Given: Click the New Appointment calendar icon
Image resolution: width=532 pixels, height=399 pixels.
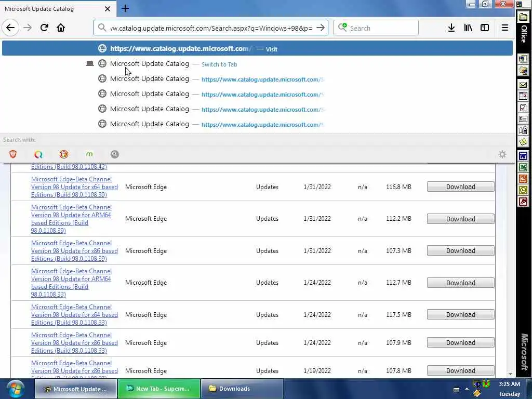Looking at the screenshot, I should coord(523,96).
